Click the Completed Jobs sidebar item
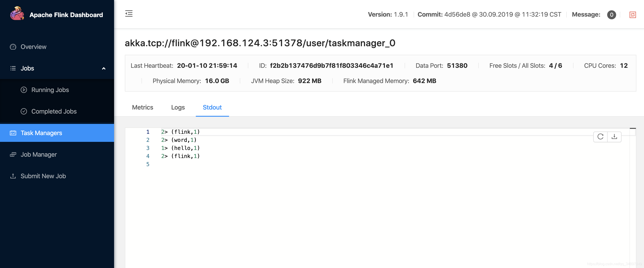644x268 pixels. click(54, 111)
